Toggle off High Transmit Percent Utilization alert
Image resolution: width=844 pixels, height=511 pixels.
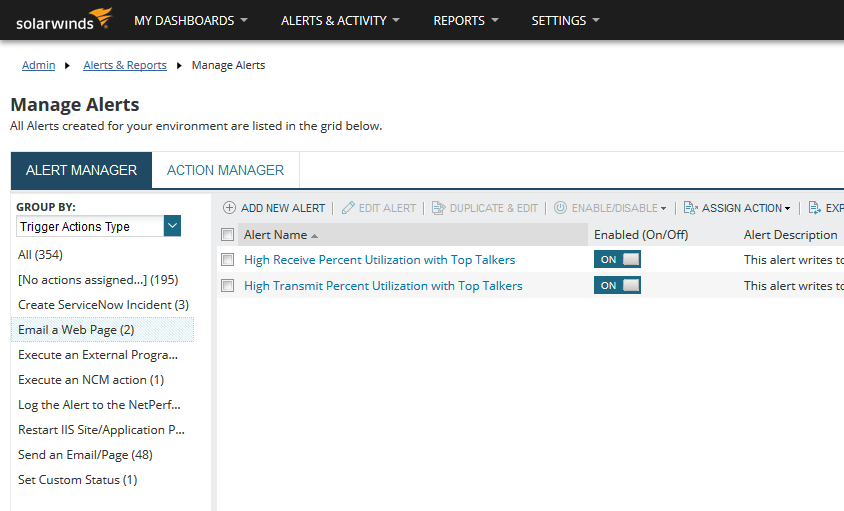(x=617, y=286)
